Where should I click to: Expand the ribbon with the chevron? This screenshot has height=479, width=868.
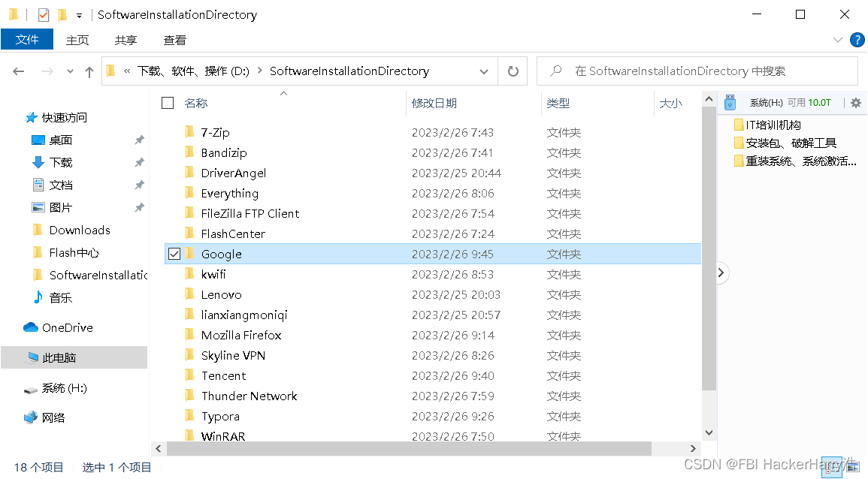(x=837, y=40)
